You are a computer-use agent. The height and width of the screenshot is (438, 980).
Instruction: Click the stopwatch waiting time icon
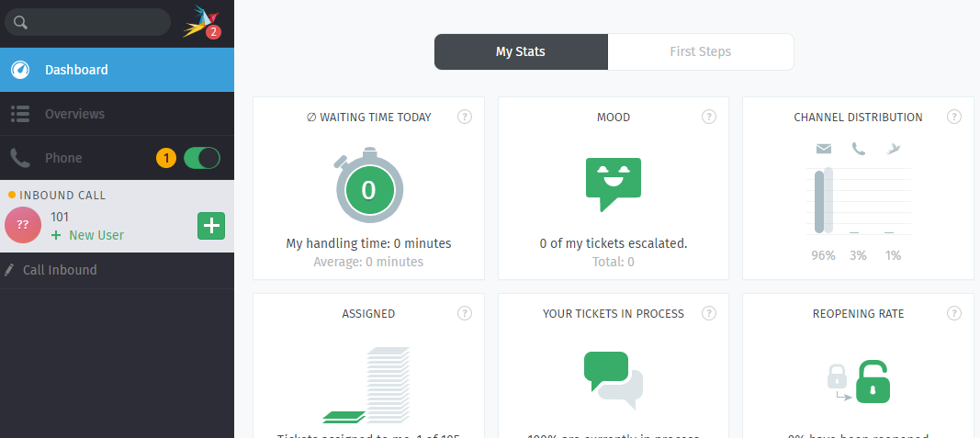click(368, 185)
